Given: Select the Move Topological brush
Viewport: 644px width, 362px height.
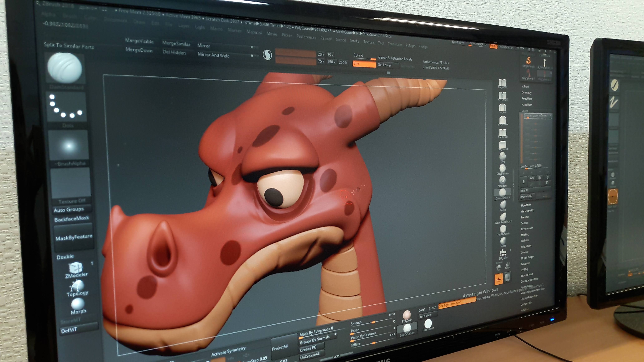Looking at the screenshot, I should click(503, 218).
